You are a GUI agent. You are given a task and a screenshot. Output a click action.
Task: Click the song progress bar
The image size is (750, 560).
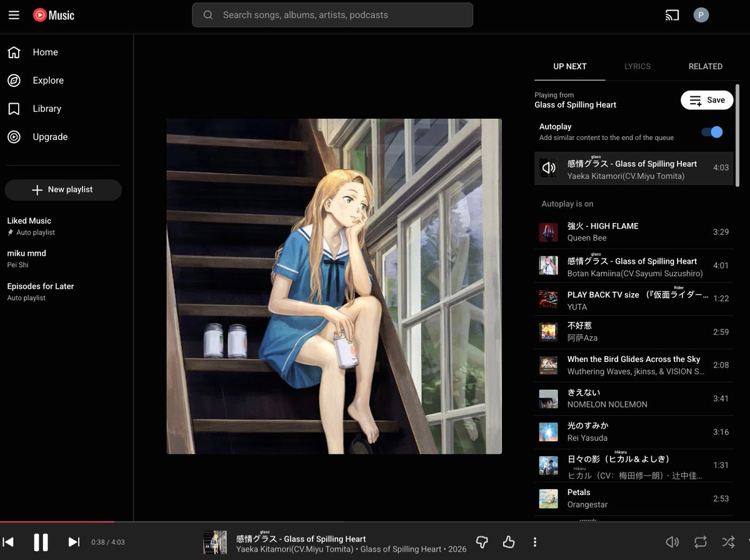point(375,522)
